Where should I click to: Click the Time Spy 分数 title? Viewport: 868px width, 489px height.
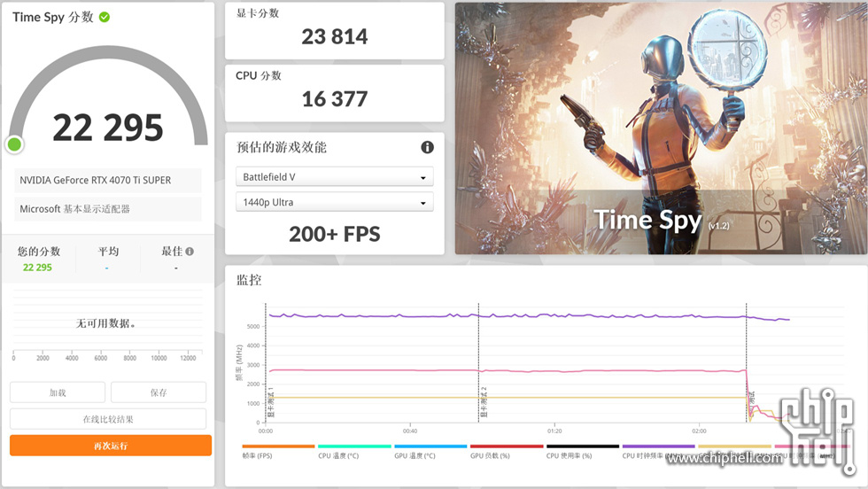coord(53,17)
